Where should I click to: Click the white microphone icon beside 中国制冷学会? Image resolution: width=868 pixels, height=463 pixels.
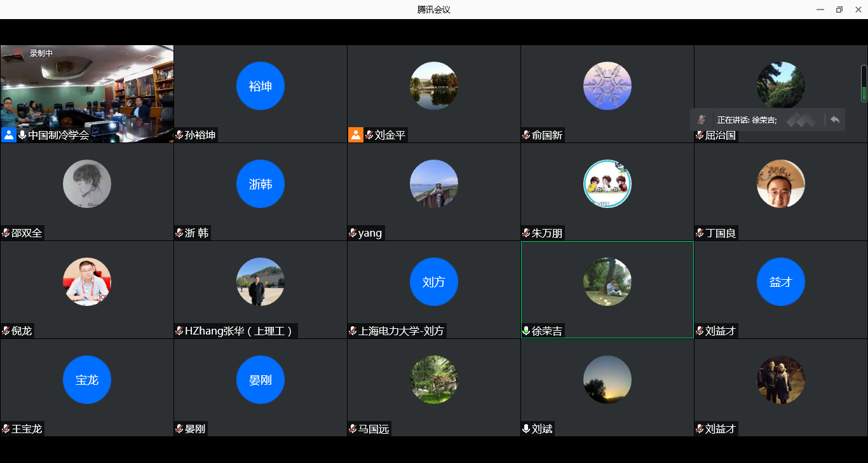[22, 135]
